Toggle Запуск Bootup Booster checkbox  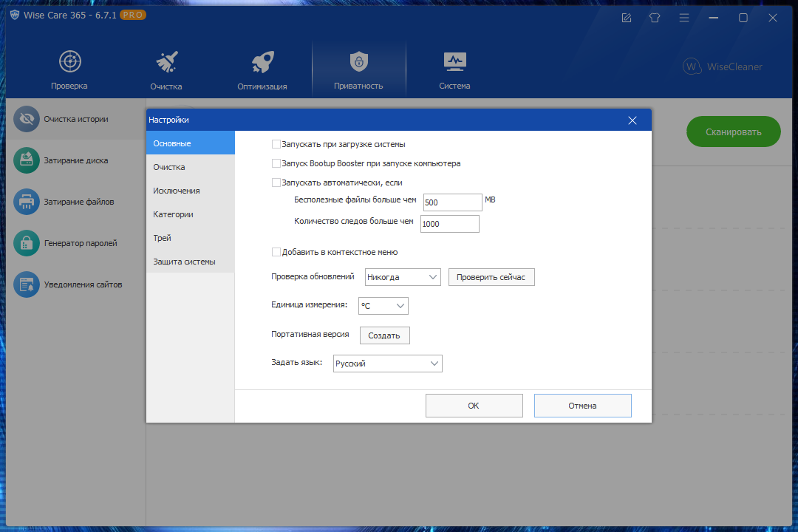pyautogui.click(x=276, y=163)
